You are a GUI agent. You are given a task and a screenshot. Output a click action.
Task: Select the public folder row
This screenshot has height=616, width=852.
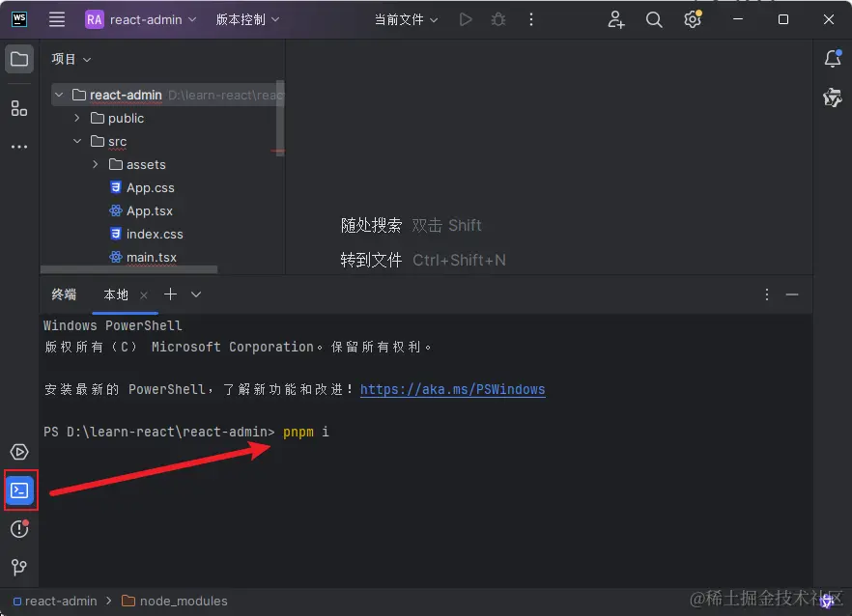pos(168,118)
